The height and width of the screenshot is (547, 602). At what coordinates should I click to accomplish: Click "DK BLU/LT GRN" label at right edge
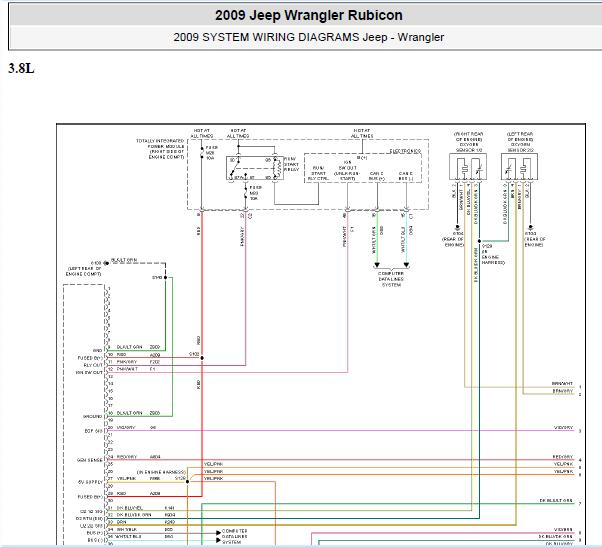coord(556,500)
